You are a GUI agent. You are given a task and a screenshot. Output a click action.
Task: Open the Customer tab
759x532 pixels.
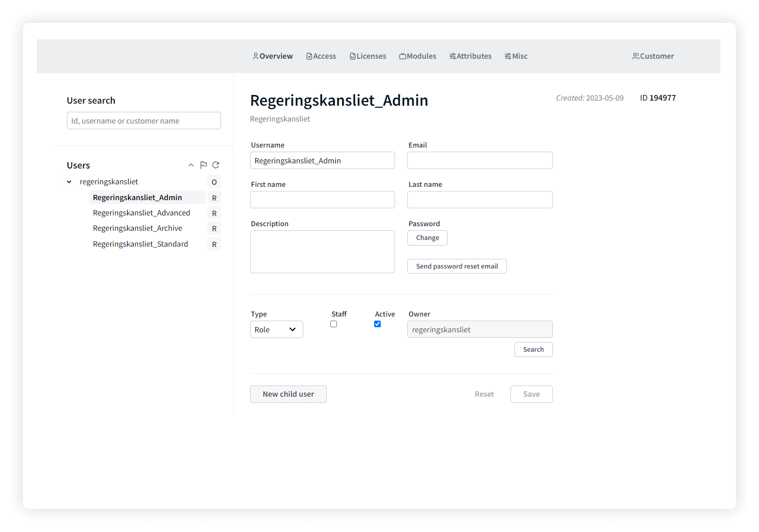[653, 56]
